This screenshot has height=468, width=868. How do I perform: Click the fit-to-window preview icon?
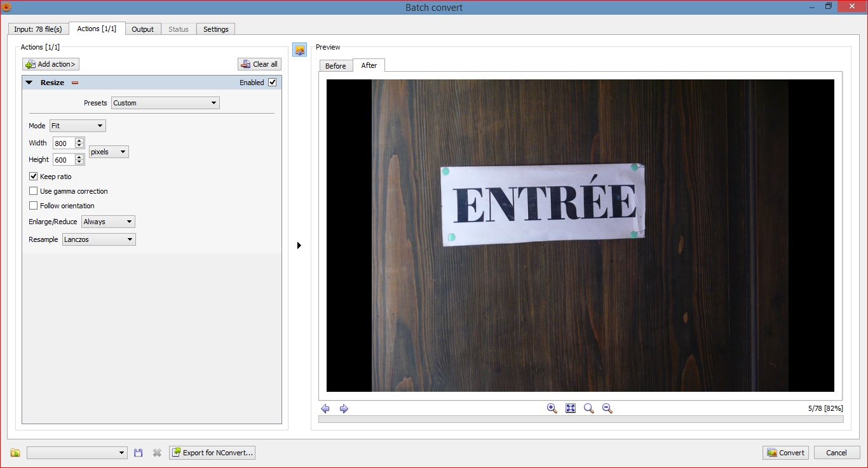(x=571, y=408)
